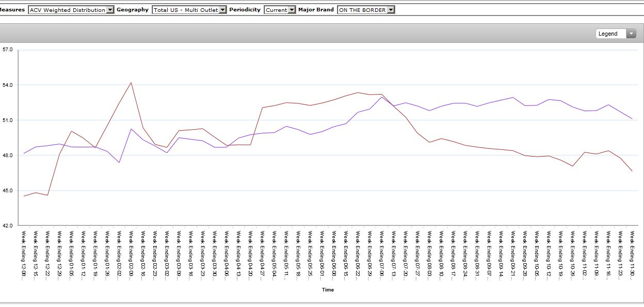The image size is (644, 307).
Task: Select the first Week Ending 12-08 axis label
Action: tap(23, 253)
